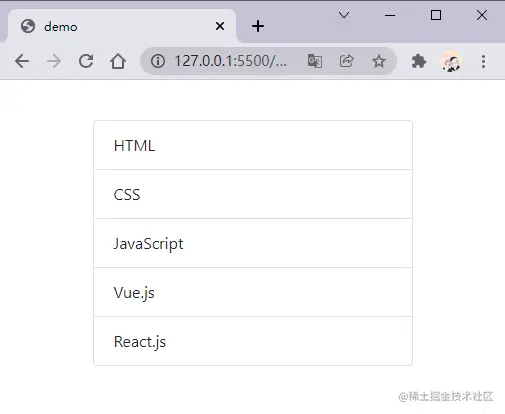Open the translate page icon
Image resolution: width=505 pixels, height=414 pixels.
(x=315, y=61)
